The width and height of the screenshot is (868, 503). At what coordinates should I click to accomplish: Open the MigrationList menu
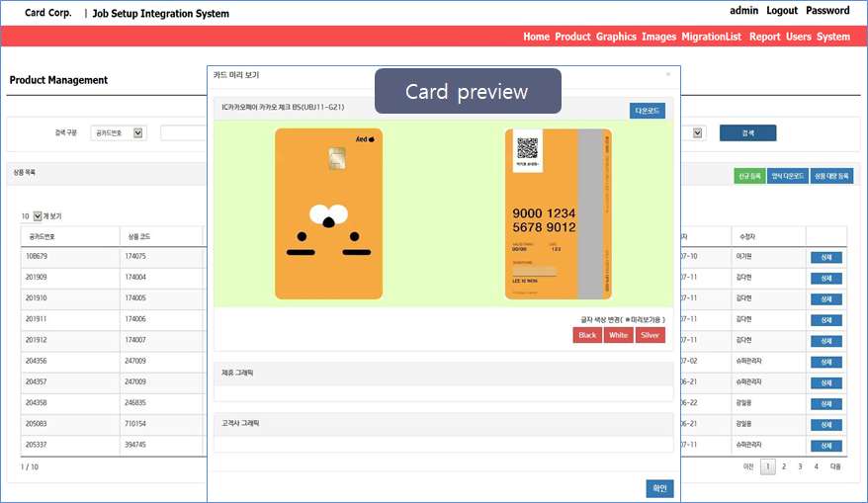point(711,37)
